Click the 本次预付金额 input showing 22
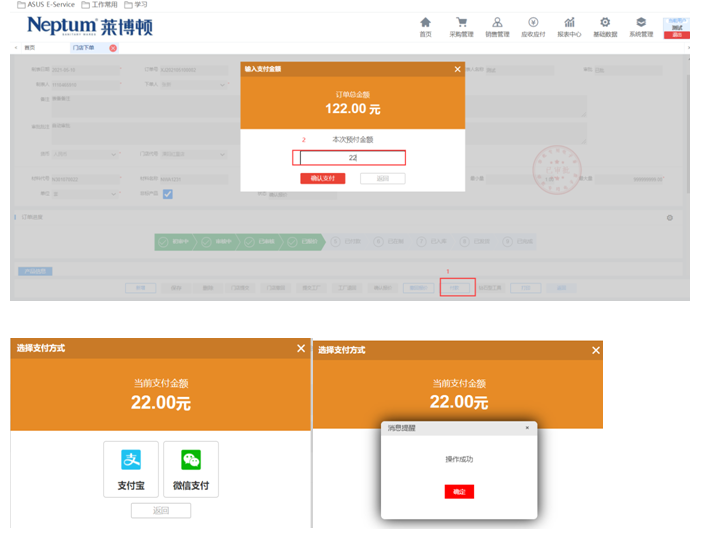The height and width of the screenshot is (538, 702). pyautogui.click(x=352, y=158)
